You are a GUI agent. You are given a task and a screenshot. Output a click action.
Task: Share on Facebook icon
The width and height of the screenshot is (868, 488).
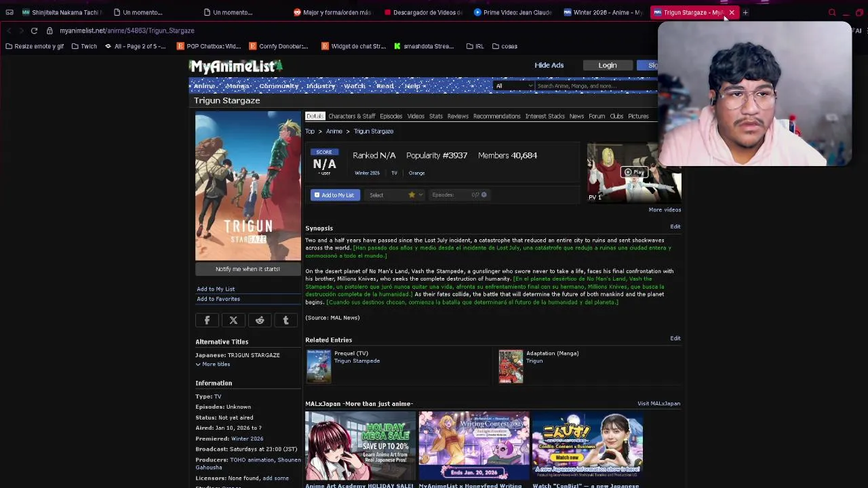click(x=207, y=321)
